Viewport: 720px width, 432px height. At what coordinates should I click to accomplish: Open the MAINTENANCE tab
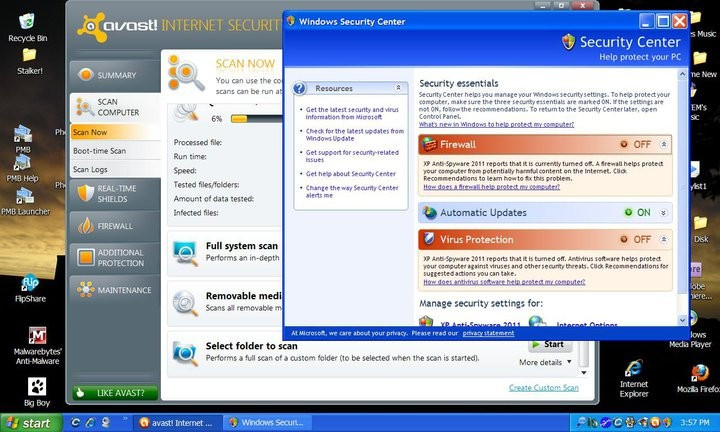[115, 290]
